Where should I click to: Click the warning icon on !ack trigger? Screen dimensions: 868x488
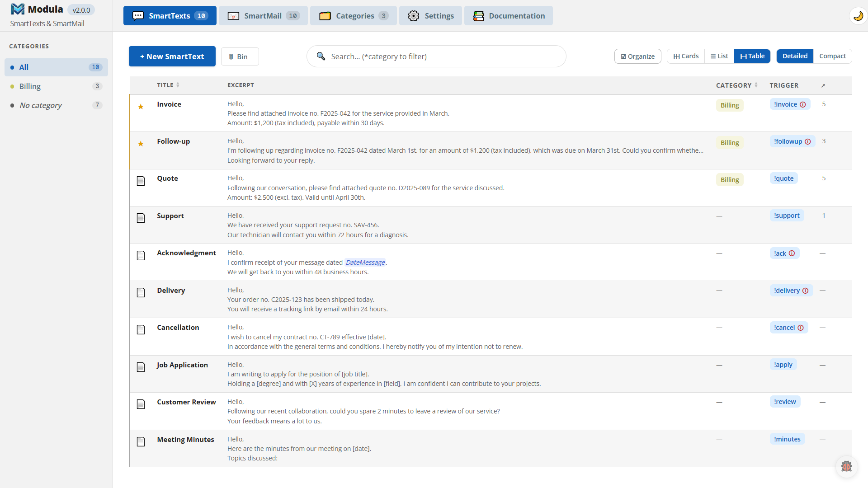coord(792,253)
